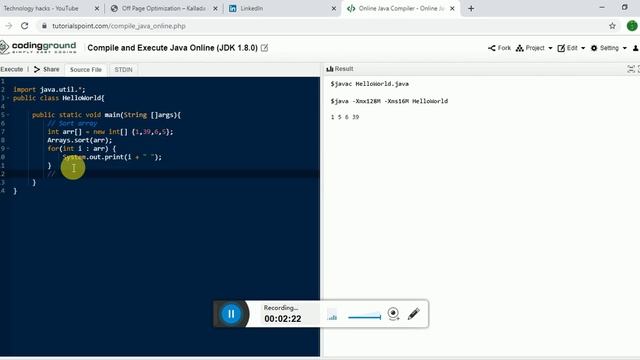
Task: Select the Online Java Compiler tab
Action: [x=396, y=8]
